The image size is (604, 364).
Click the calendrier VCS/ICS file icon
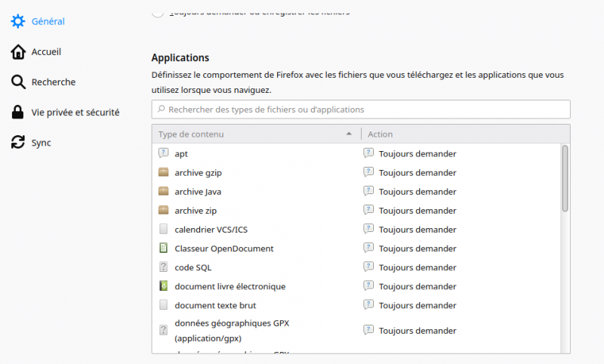click(163, 229)
